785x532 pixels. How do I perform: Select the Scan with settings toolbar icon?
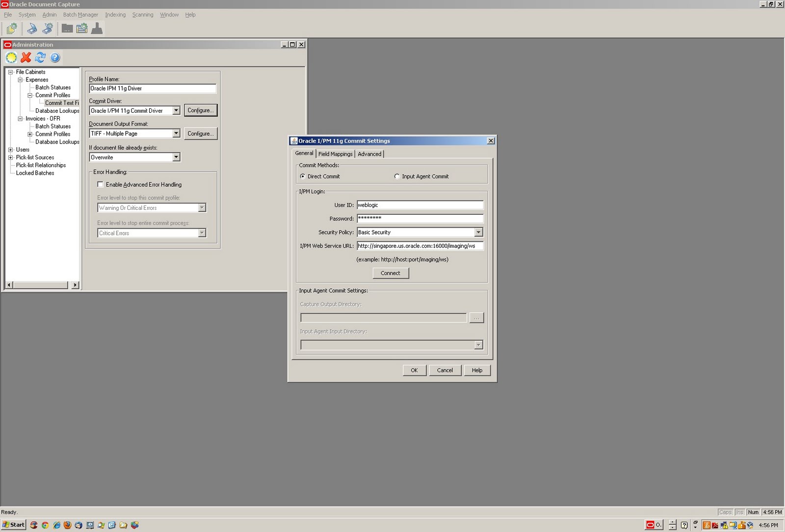pos(47,28)
